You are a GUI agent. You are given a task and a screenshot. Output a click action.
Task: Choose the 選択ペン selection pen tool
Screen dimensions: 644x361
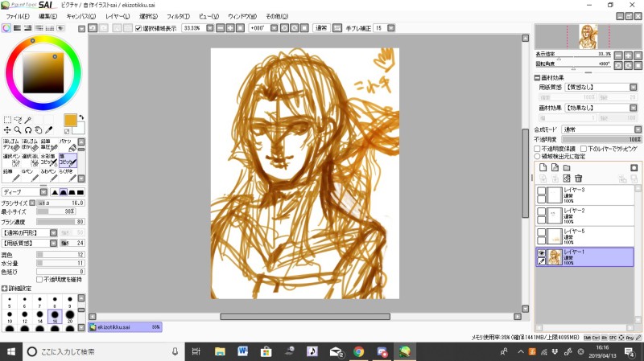click(11, 160)
